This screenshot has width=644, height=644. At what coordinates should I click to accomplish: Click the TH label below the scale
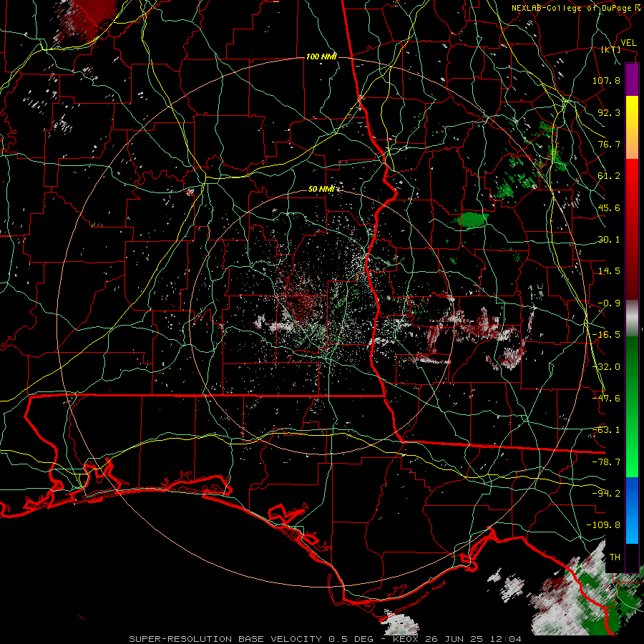pos(615,557)
